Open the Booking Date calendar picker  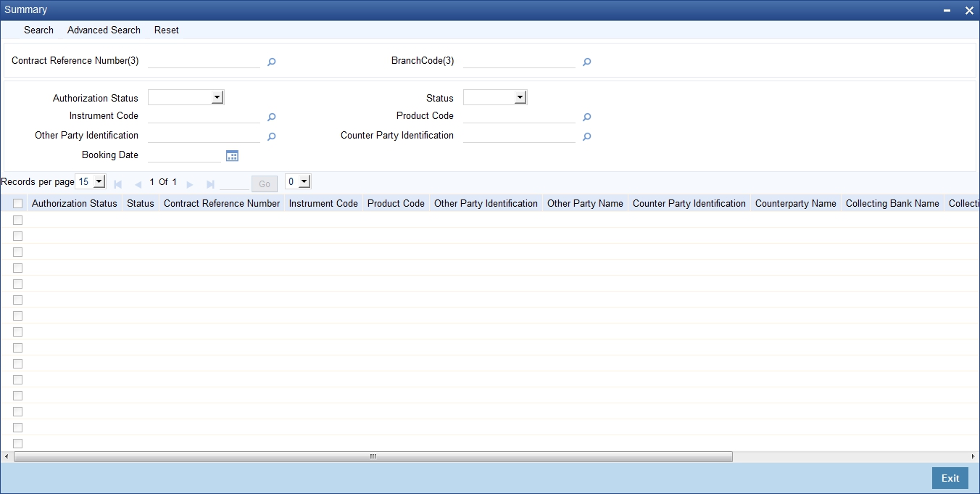click(x=232, y=155)
